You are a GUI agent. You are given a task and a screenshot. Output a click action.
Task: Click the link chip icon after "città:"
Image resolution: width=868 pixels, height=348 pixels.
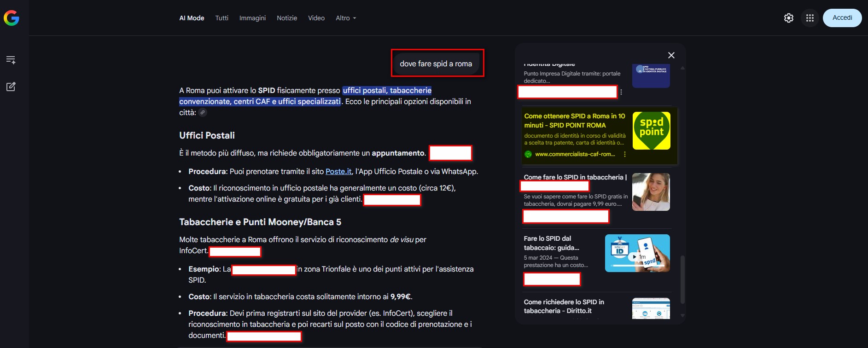(203, 112)
